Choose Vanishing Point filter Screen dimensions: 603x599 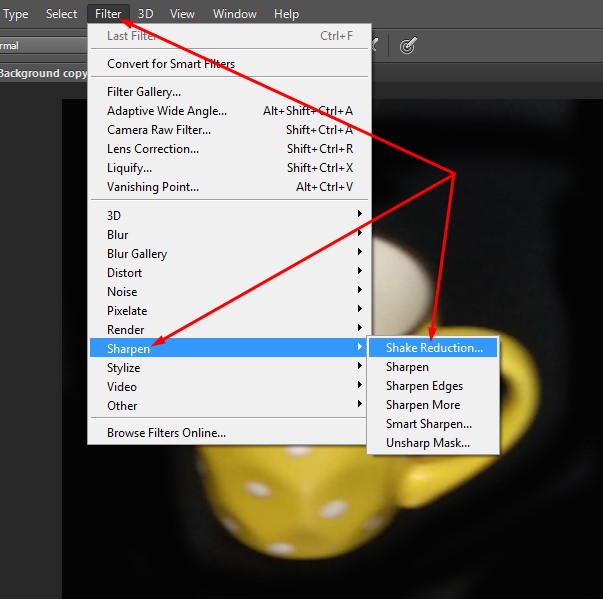tap(230, 187)
